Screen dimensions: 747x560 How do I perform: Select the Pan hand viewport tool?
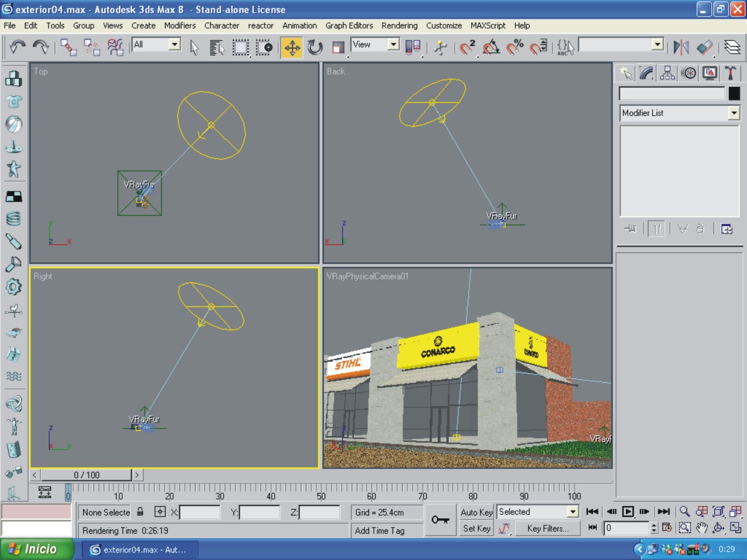click(x=701, y=528)
